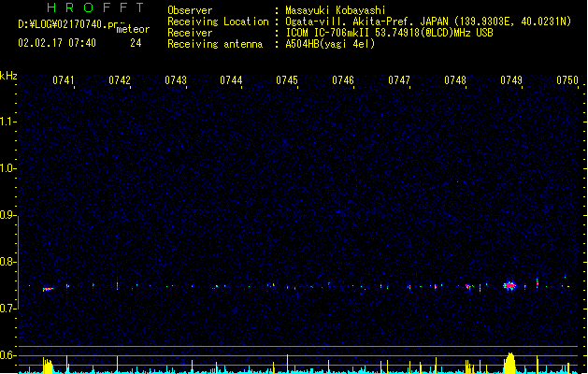Image resolution: width=588 pixels, height=374 pixels.
Task: Click the HROFFT title text
Action: point(95,7)
